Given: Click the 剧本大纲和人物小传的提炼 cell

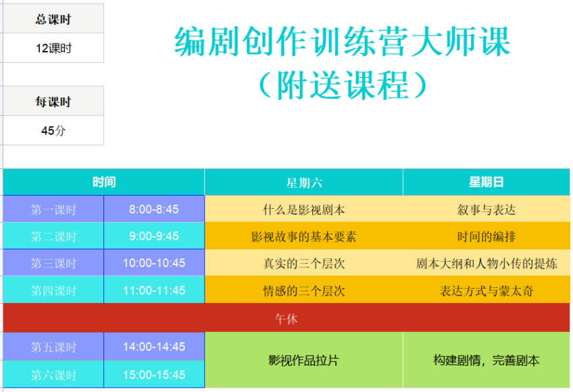Looking at the screenshot, I should click(x=486, y=263).
